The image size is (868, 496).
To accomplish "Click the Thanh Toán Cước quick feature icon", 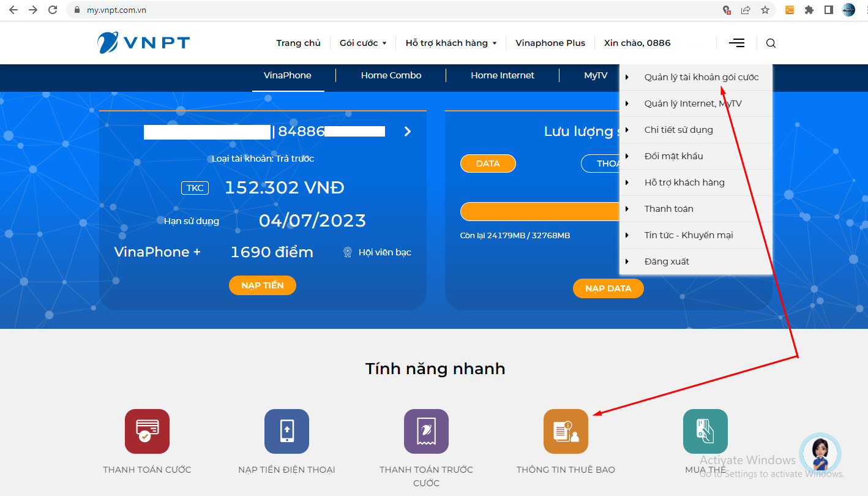I will (x=147, y=431).
